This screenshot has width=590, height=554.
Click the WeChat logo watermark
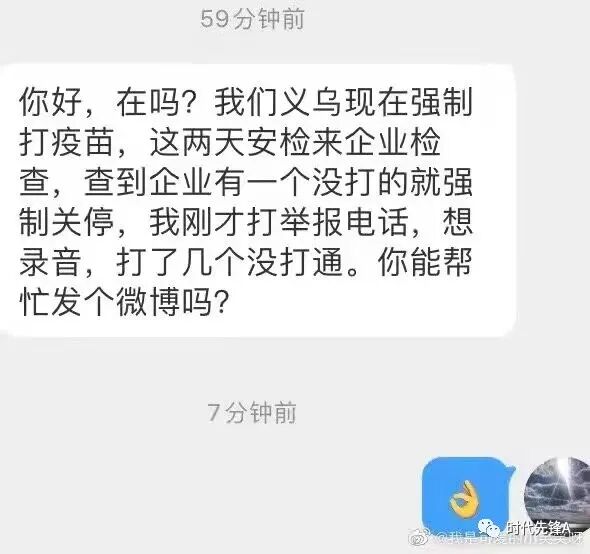tap(490, 529)
